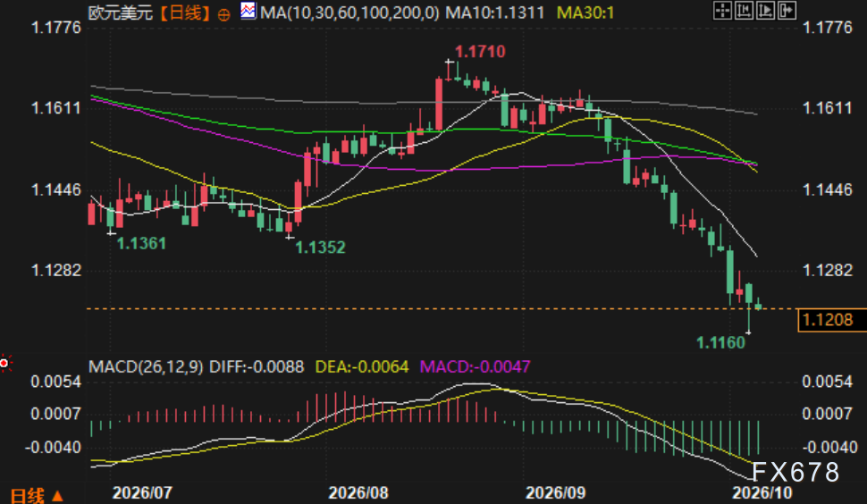Viewport: 867px width, 504px height.
Task: Click the DEA:-0.0064 value
Action: click(362, 366)
